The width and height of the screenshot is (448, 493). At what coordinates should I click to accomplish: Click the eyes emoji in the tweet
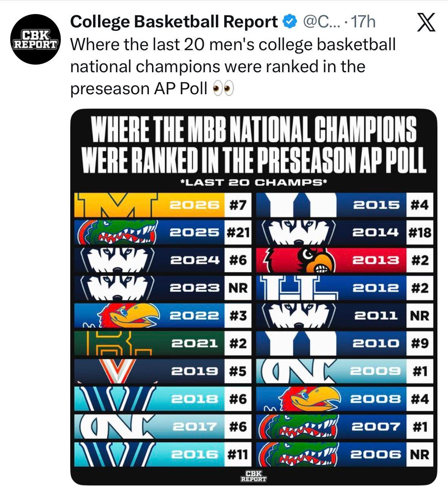click(x=223, y=89)
